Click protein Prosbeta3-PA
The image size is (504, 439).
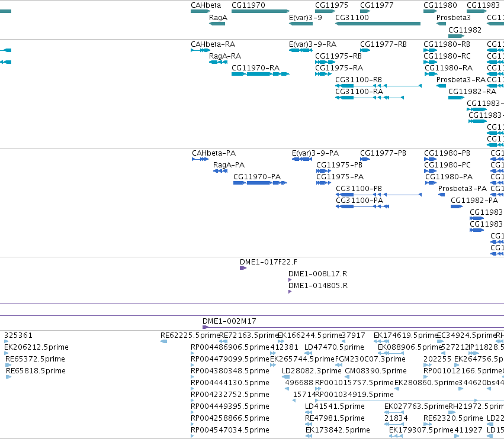(x=441, y=195)
